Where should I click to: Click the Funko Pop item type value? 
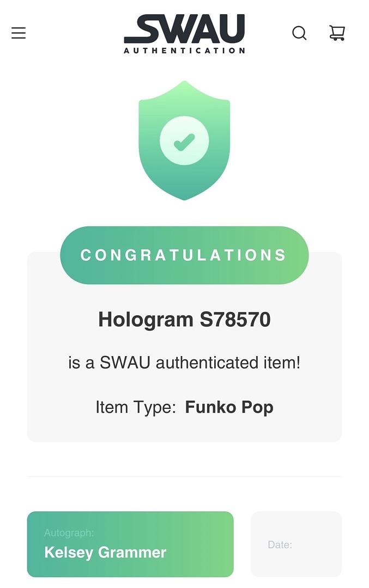click(229, 407)
